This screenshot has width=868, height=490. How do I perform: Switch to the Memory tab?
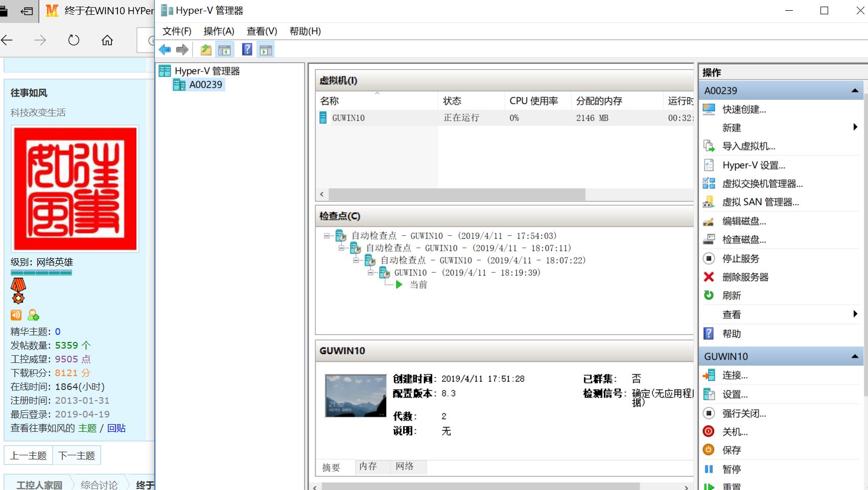tap(368, 467)
